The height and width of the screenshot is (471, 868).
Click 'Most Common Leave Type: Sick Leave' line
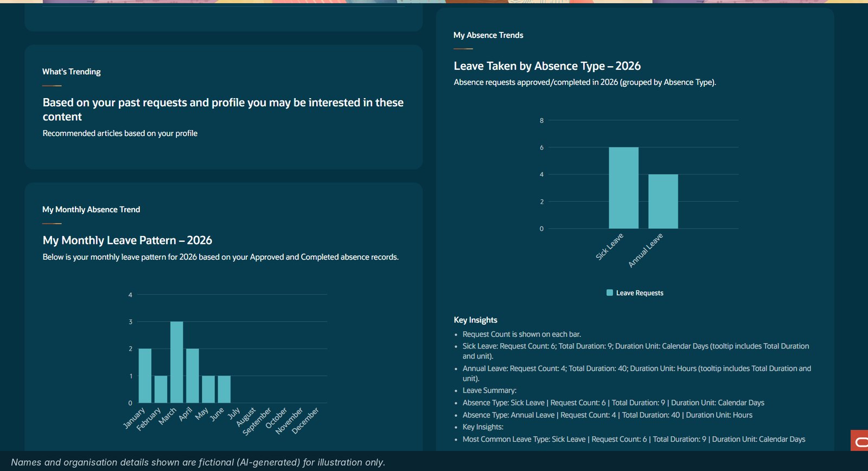(634, 439)
